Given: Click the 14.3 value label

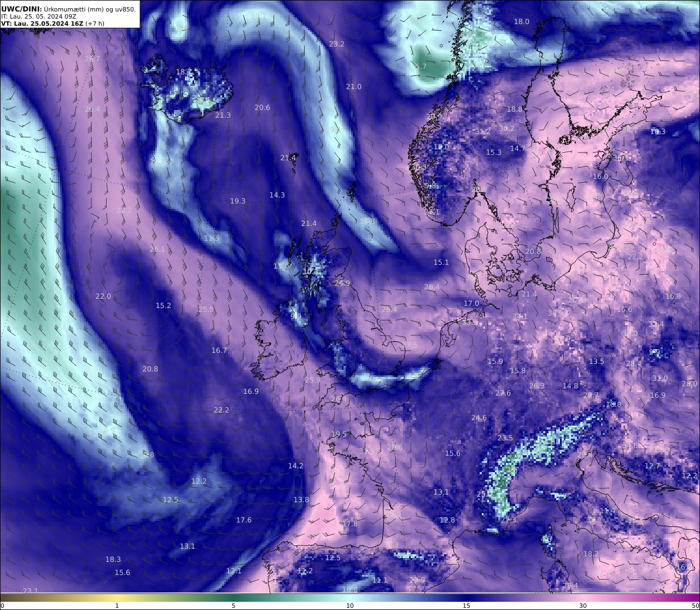Looking at the screenshot, I should [277, 195].
